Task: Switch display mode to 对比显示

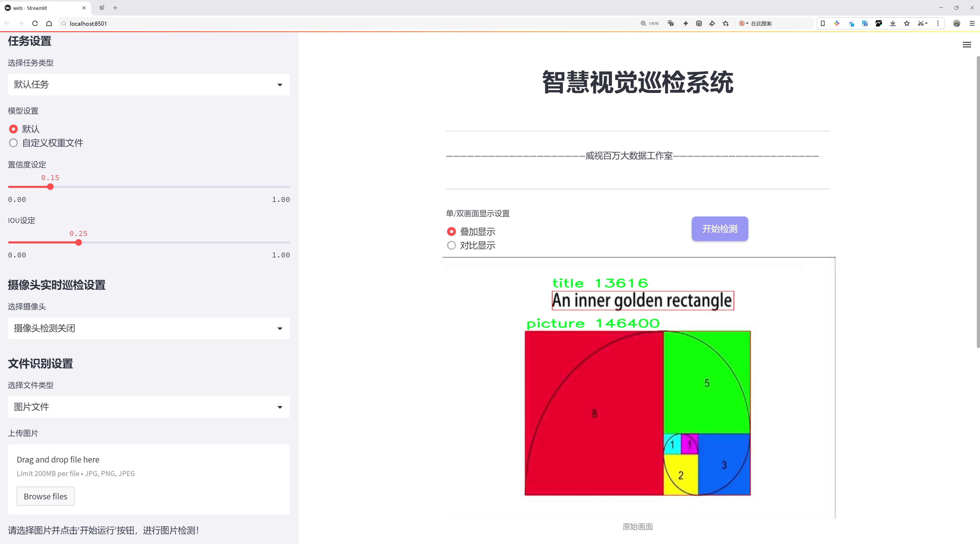Action: [451, 245]
